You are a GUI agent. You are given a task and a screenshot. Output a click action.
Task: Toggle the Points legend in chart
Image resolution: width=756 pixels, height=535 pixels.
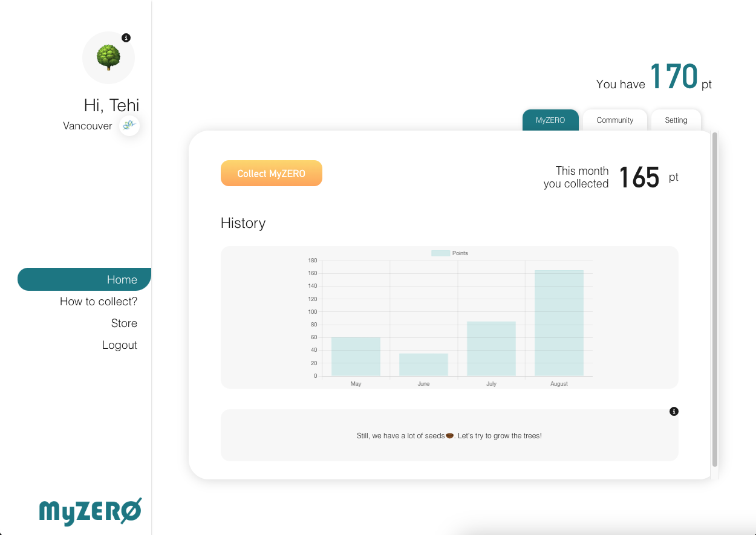click(450, 253)
